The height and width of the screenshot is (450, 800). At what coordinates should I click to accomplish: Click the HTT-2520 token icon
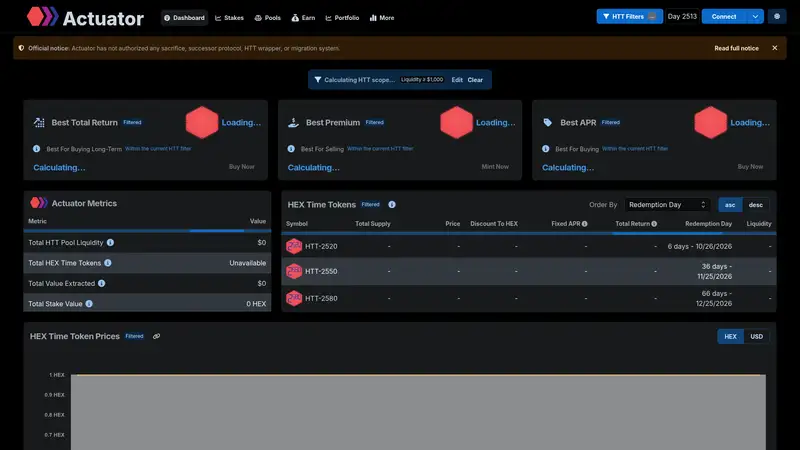pyautogui.click(x=294, y=246)
